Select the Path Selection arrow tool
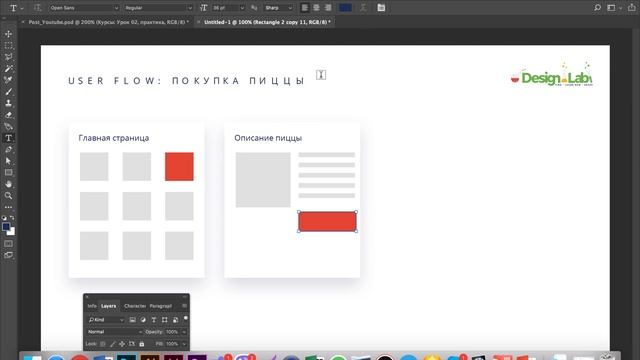640x360 pixels. [x=8, y=161]
